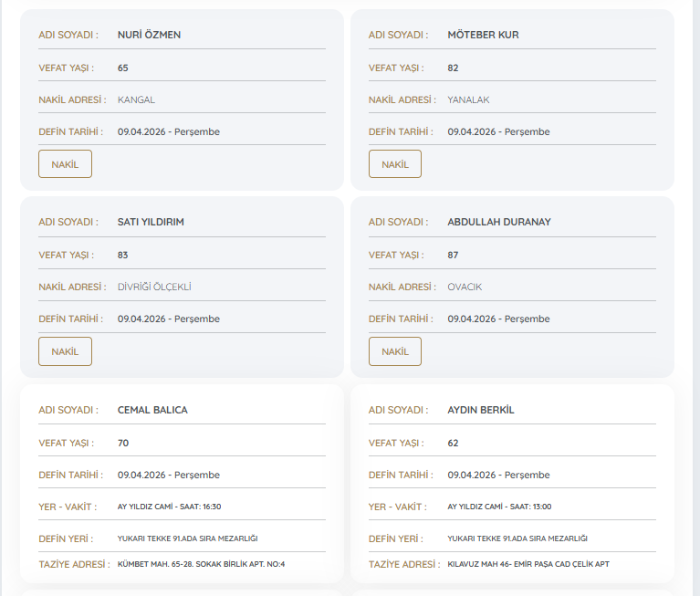Click the OVACIK transfer address
This screenshot has height=596, width=700.
click(465, 287)
